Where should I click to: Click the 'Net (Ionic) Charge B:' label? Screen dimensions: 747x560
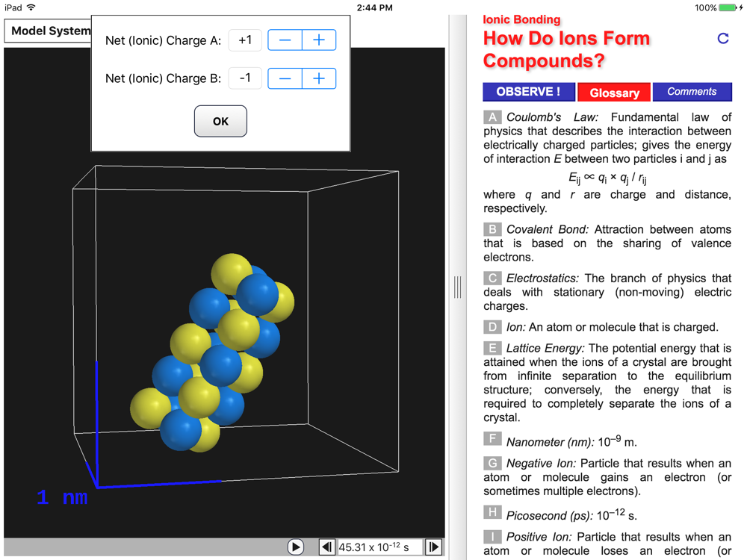164,78
